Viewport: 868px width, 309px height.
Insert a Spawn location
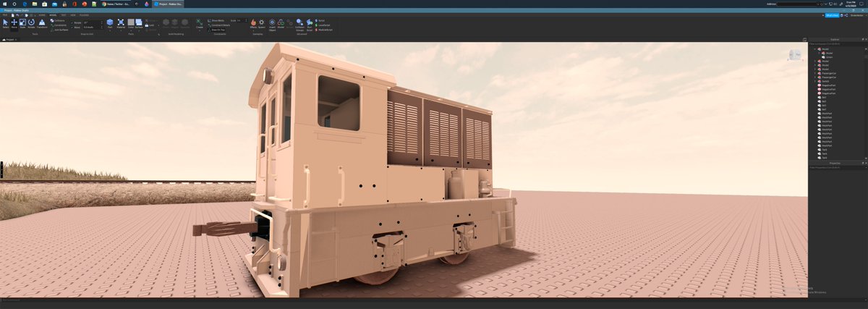click(x=262, y=24)
